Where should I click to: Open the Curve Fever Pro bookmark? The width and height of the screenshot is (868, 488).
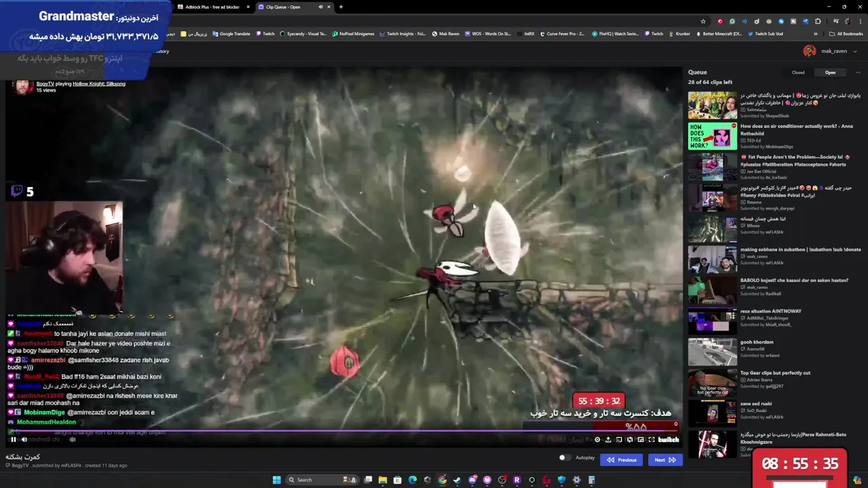click(562, 34)
